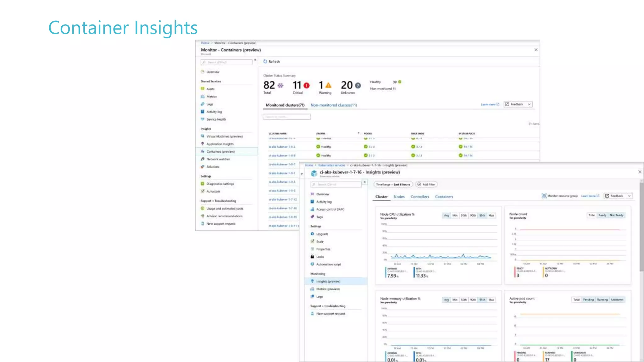Open Alerts under Shared Services
This screenshot has height=362, width=644.
[210, 89]
